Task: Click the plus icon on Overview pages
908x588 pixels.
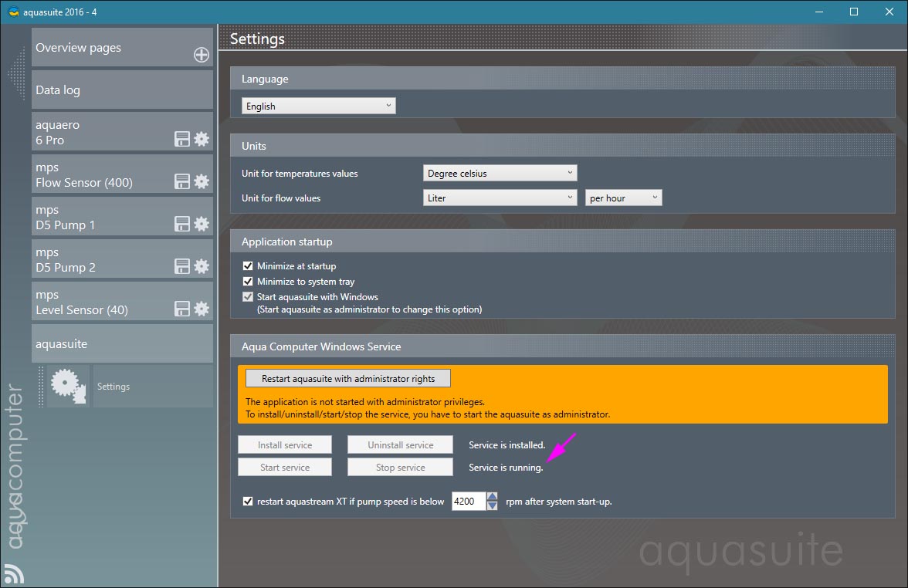Action: 201,55
